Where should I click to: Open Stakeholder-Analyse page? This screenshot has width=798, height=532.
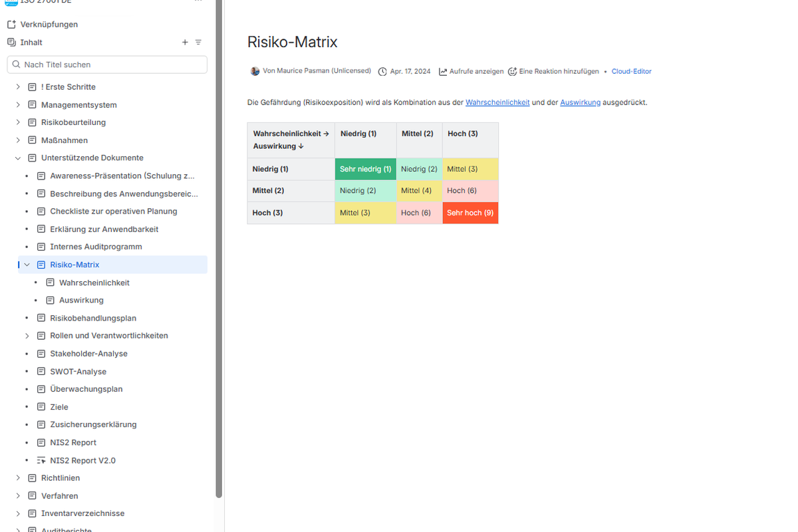[88, 354]
